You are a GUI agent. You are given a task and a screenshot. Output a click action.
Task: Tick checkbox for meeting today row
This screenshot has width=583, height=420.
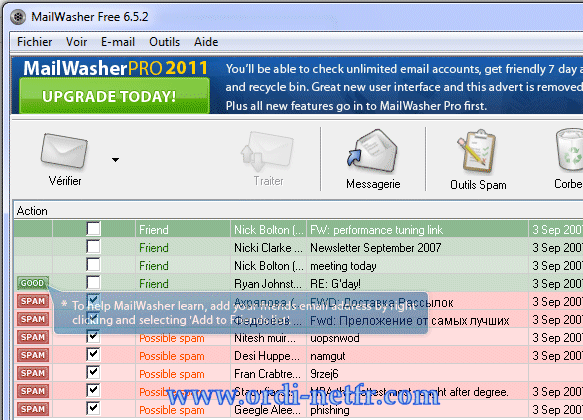click(93, 264)
